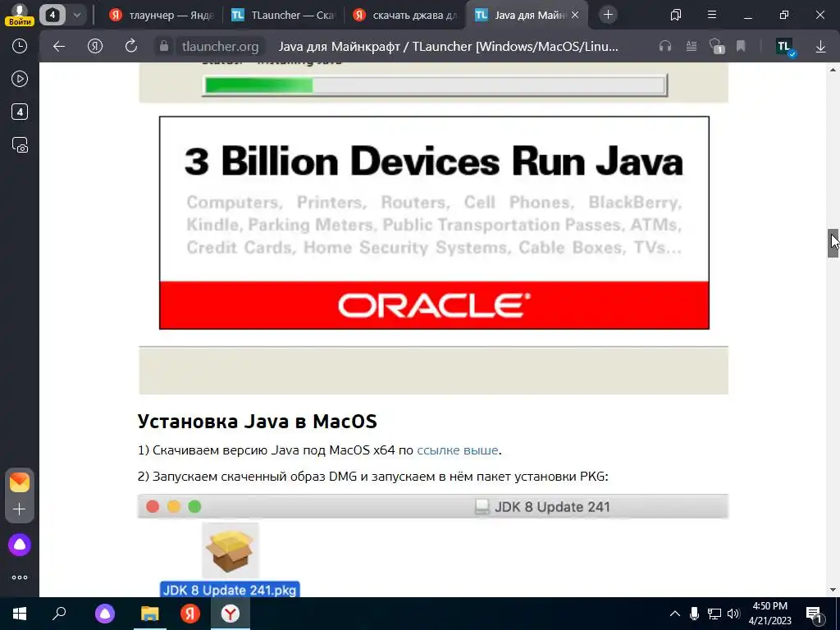Open the TLauncher extension icon

point(785,47)
